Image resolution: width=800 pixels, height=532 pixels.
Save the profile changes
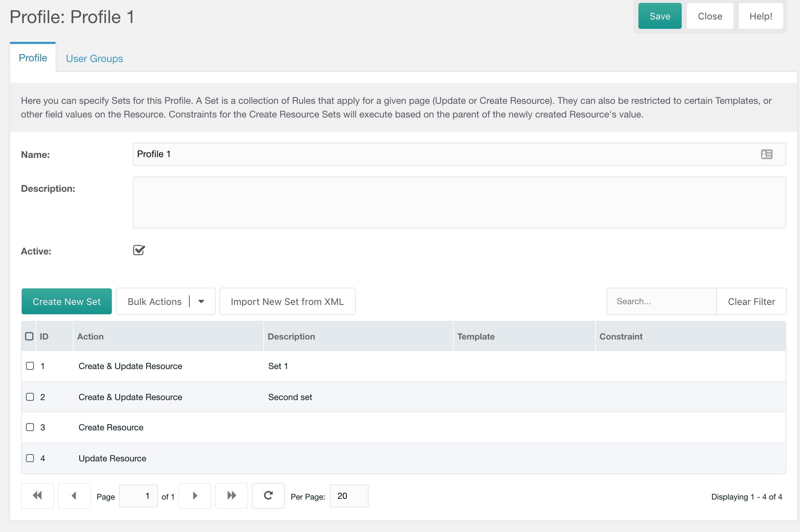coord(659,16)
